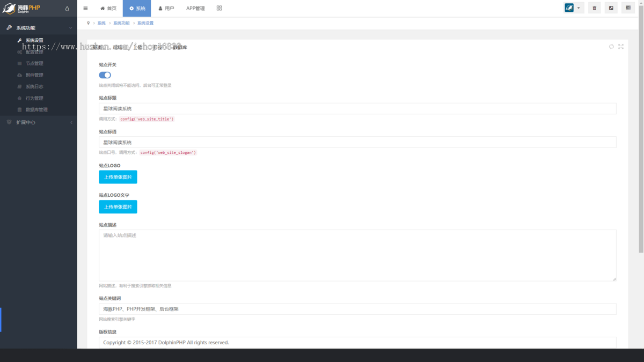Click the 站点关键词 input field
The image size is (644, 362).
point(357,309)
